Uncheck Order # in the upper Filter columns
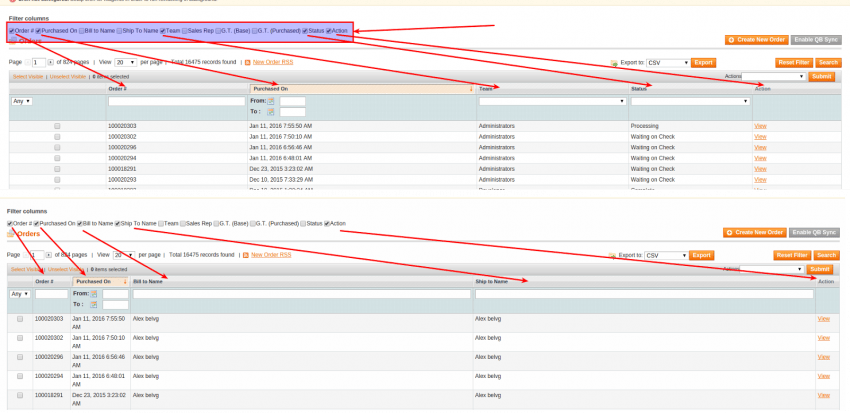 12,31
